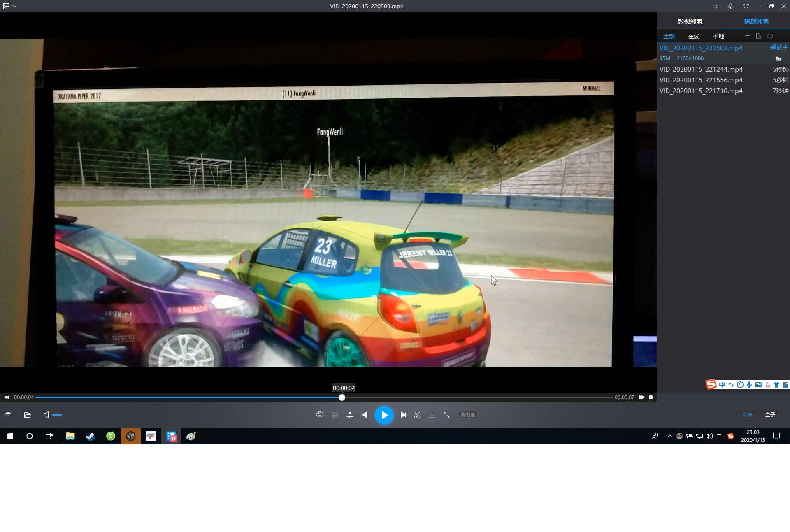Viewport: 790px width, 532px height.
Task: Play VID_20200115_221244.mp4 from playlist
Action: pyautogui.click(x=701, y=69)
